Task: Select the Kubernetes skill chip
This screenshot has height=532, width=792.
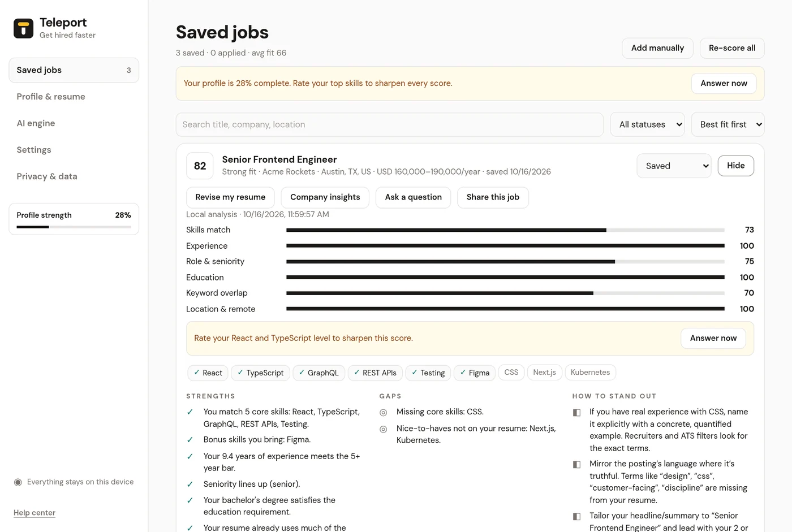Action: 590,373
